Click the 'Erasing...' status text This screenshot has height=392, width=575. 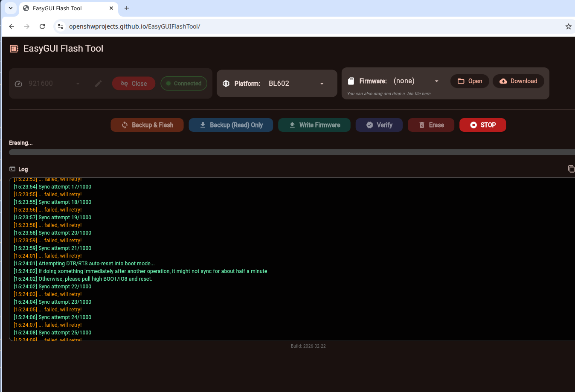21,143
